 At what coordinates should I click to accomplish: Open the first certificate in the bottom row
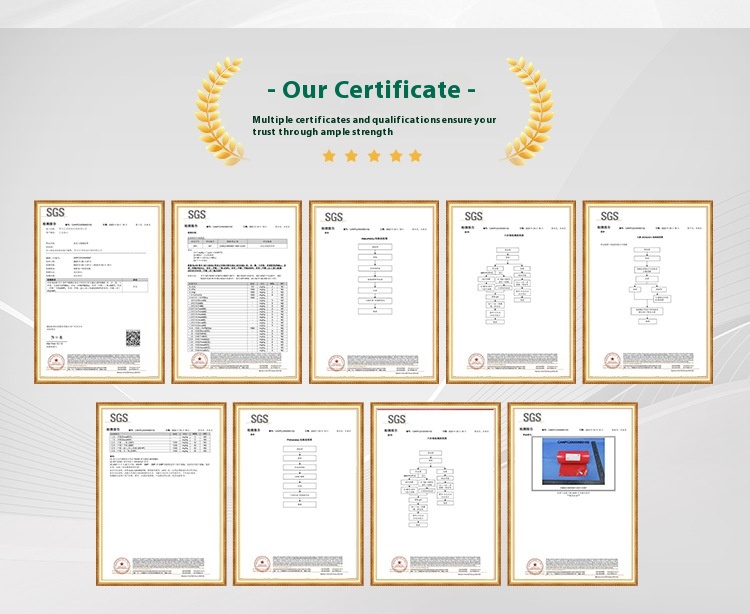point(160,493)
